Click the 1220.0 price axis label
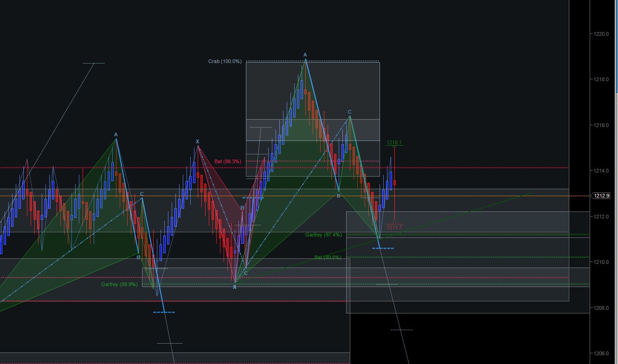Screen dimensions: 618x364 point(602,34)
